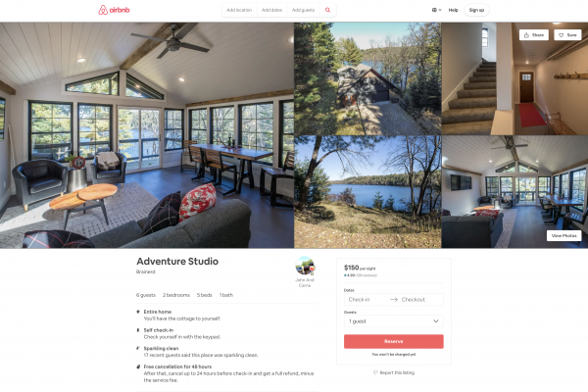This screenshot has height=392, width=588.
Task: Click the View Photos button
Action: 564,235
